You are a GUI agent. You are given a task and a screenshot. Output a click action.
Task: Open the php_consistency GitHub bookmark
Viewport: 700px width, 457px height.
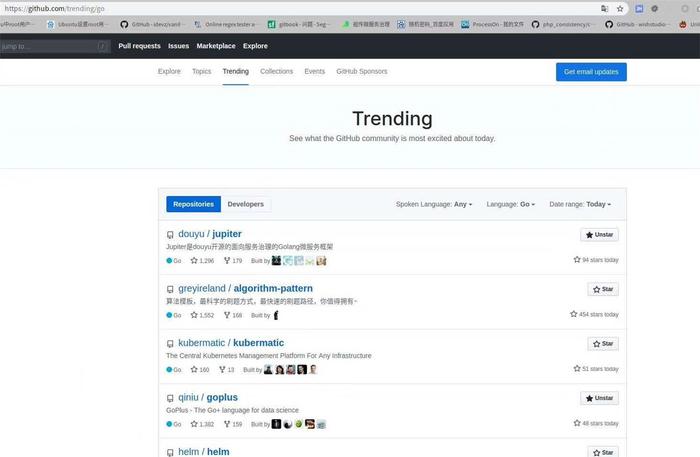[562, 24]
